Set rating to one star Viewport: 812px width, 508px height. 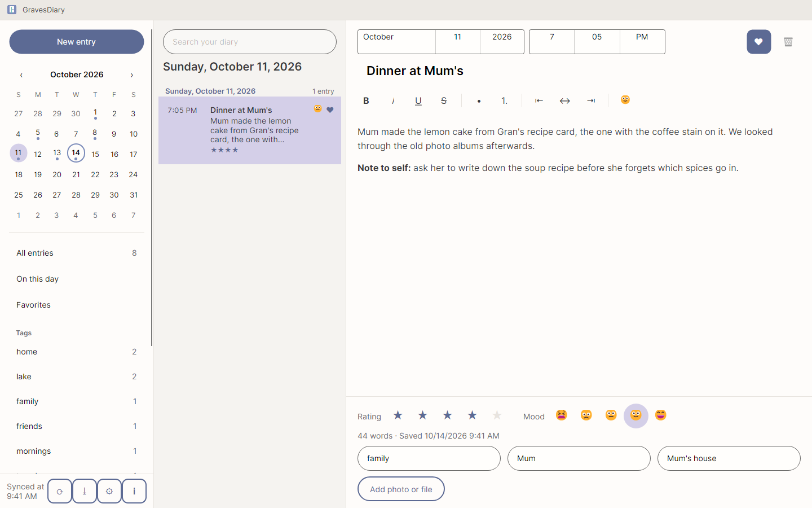tap(398, 415)
